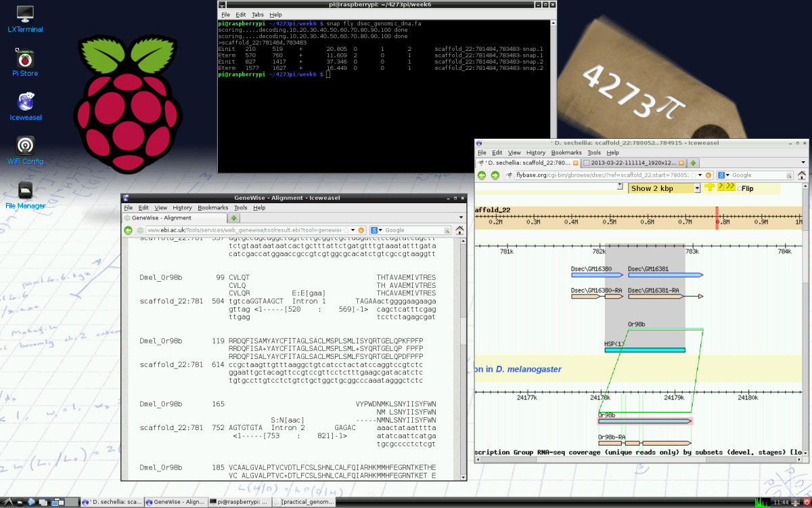Switch to 2013-03-22-111114 browser tab
The height and width of the screenshot is (508, 812).
coord(633,163)
